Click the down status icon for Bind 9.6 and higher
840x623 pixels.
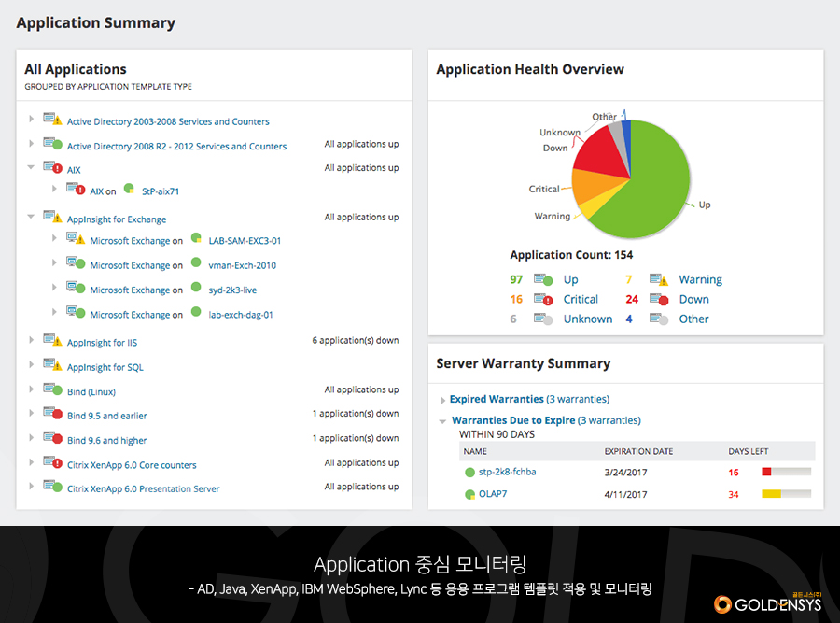[52, 437]
